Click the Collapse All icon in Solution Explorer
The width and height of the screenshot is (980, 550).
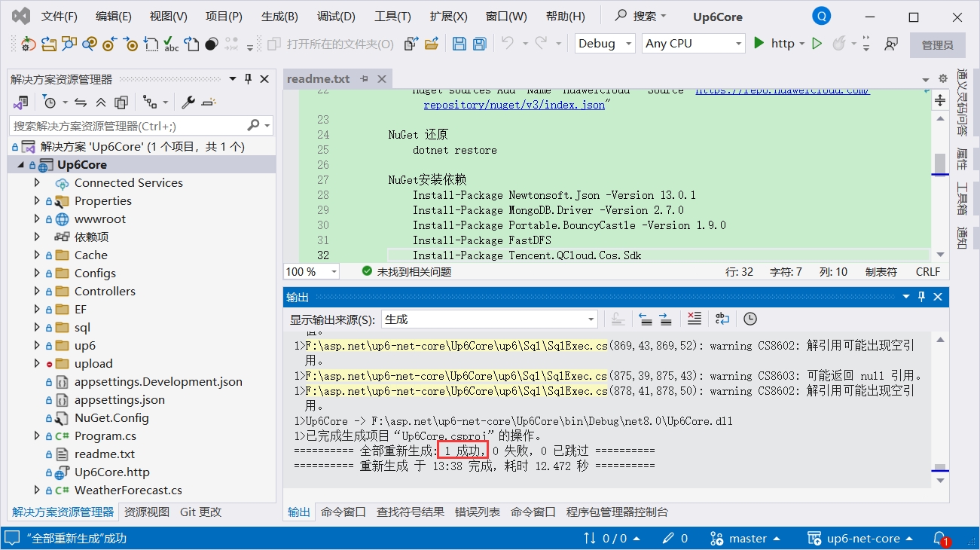point(101,102)
